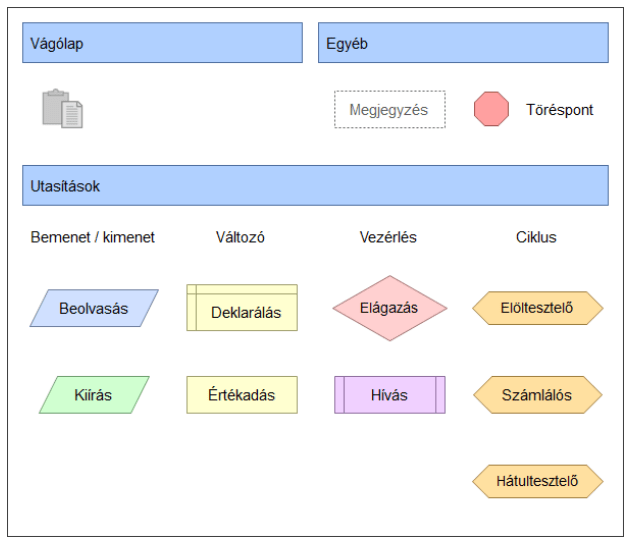Choose the Elágazás diamond shape

[x=389, y=308]
